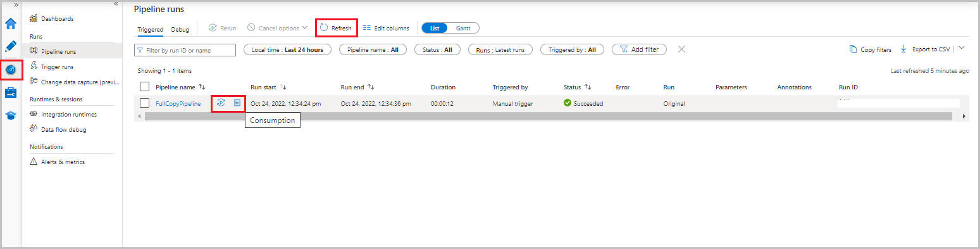This screenshot has height=249, width=980.
Task: Click Add filter
Action: 639,49
